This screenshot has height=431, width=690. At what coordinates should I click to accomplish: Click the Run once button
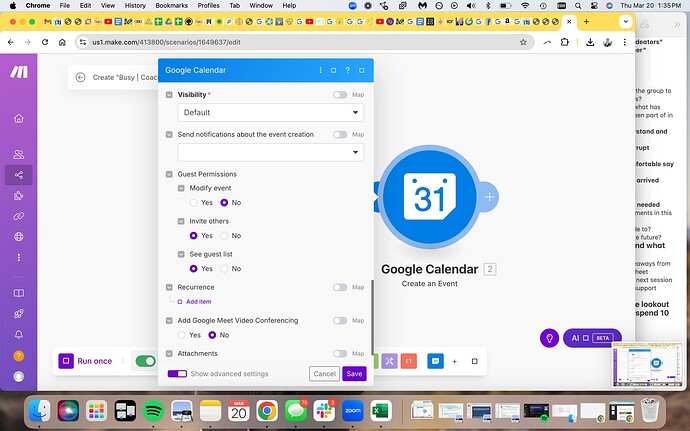click(x=86, y=361)
